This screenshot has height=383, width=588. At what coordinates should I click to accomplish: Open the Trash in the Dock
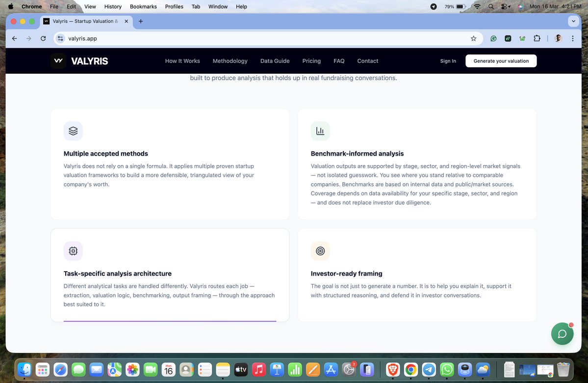click(563, 370)
